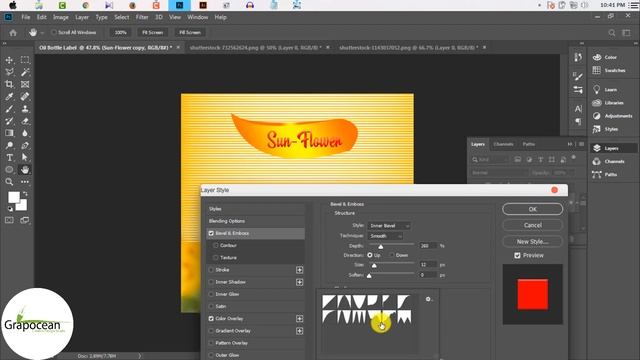Enable the Contour sub-option checkbox

(x=216, y=245)
